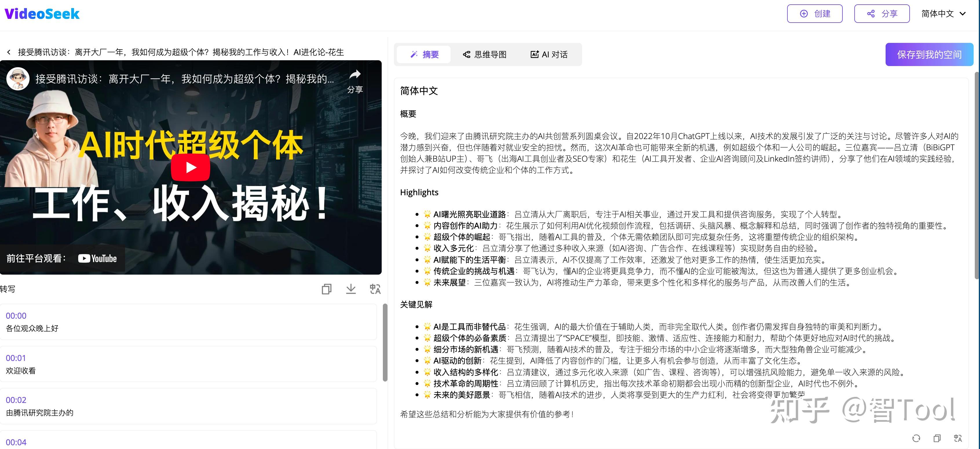Select transcript line 由腾讯研究院主办的

[40, 413]
